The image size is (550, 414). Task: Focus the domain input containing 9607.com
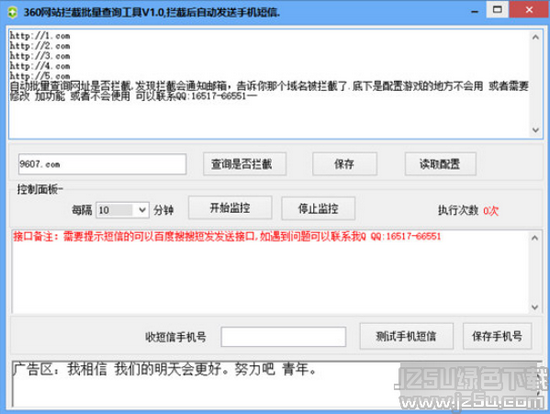pos(102,164)
